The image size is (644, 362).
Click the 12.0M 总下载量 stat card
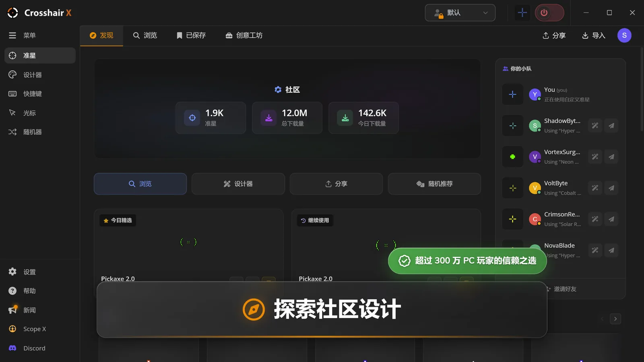click(x=287, y=117)
